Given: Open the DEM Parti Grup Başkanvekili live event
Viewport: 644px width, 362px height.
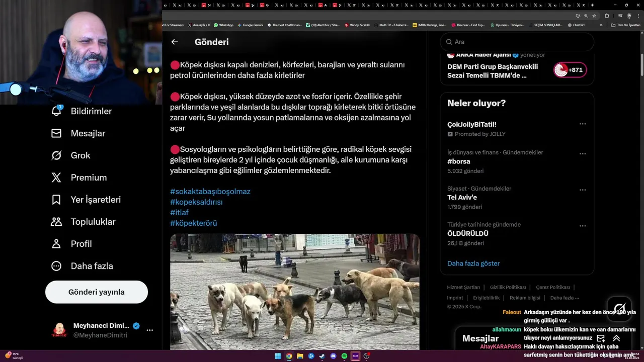Looking at the screenshot, I should (x=493, y=71).
